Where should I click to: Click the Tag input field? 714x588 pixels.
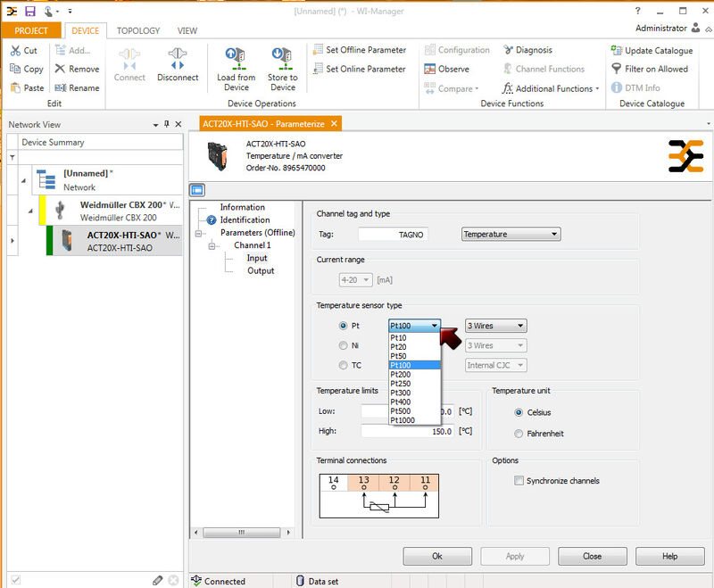click(393, 234)
